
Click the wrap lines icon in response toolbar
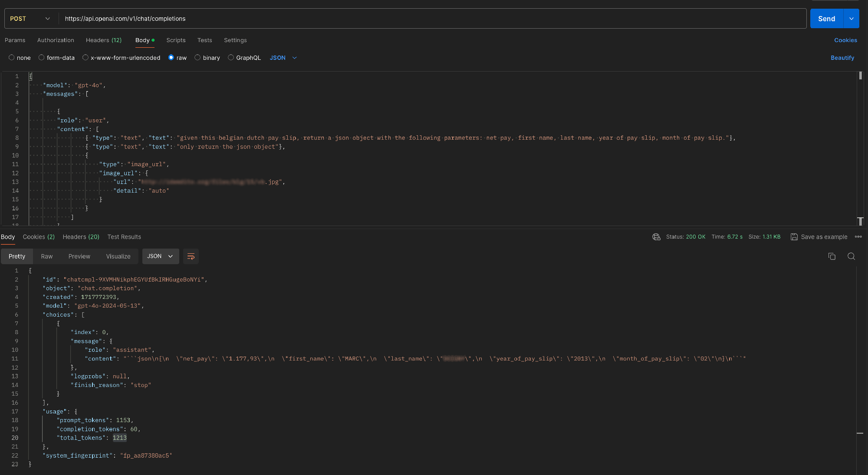[x=191, y=256]
